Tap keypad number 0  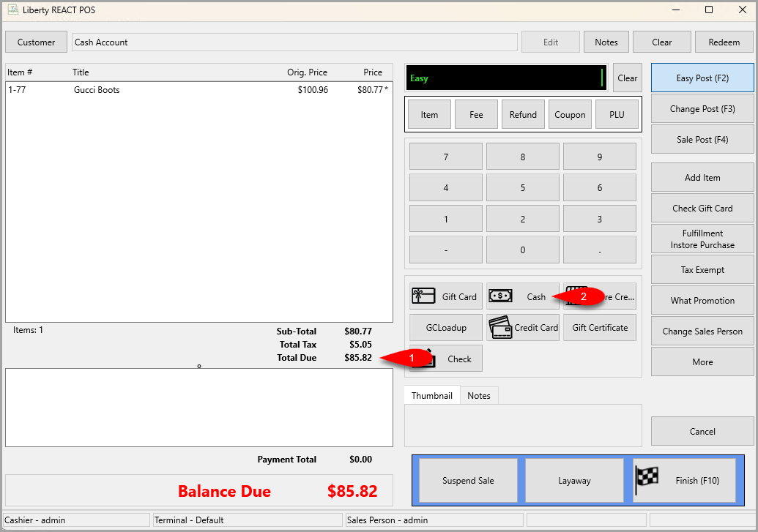click(x=523, y=250)
